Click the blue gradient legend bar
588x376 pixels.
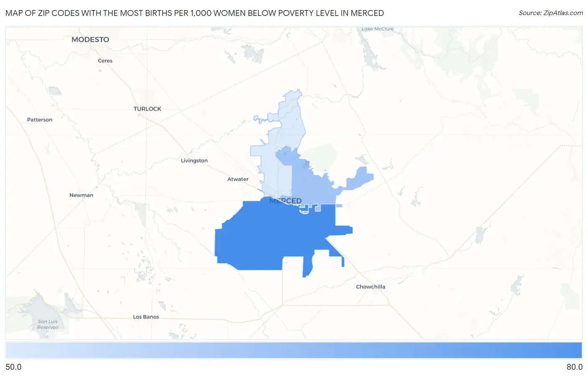pos(294,350)
